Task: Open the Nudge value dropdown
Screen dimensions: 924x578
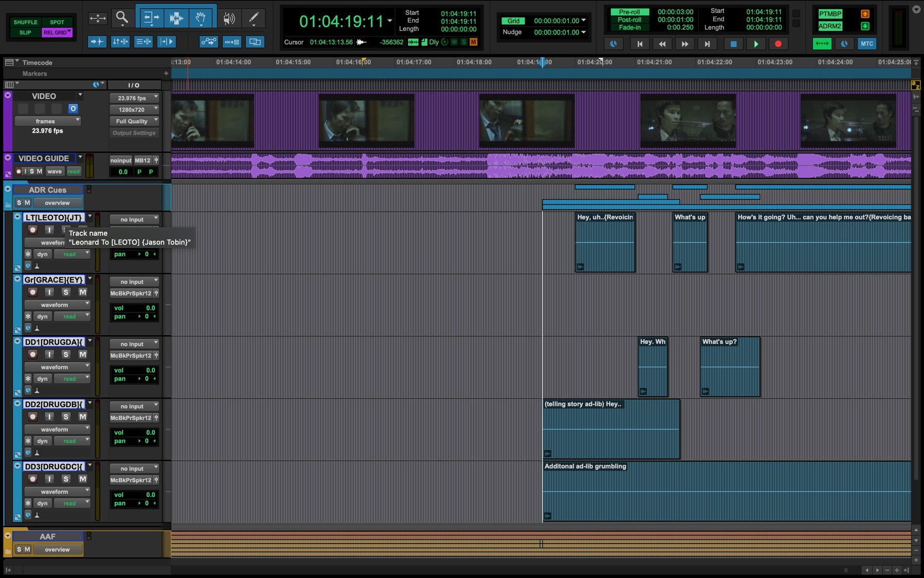Action: 584,32
